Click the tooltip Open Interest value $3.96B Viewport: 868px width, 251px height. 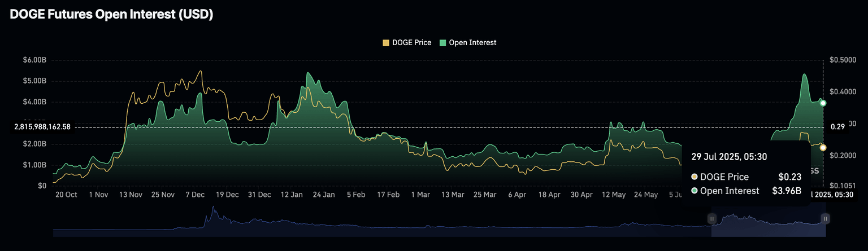[x=787, y=191]
